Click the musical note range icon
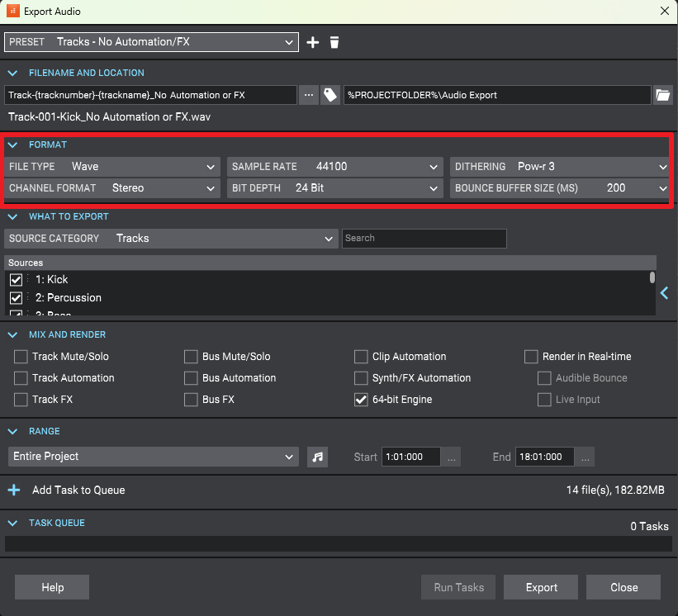 (317, 457)
